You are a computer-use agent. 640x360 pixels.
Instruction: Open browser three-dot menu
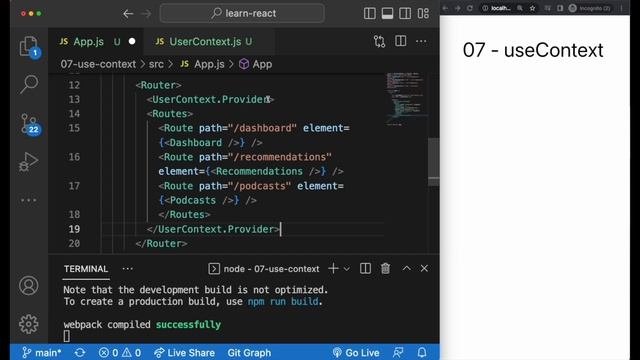pyautogui.click(x=622, y=8)
